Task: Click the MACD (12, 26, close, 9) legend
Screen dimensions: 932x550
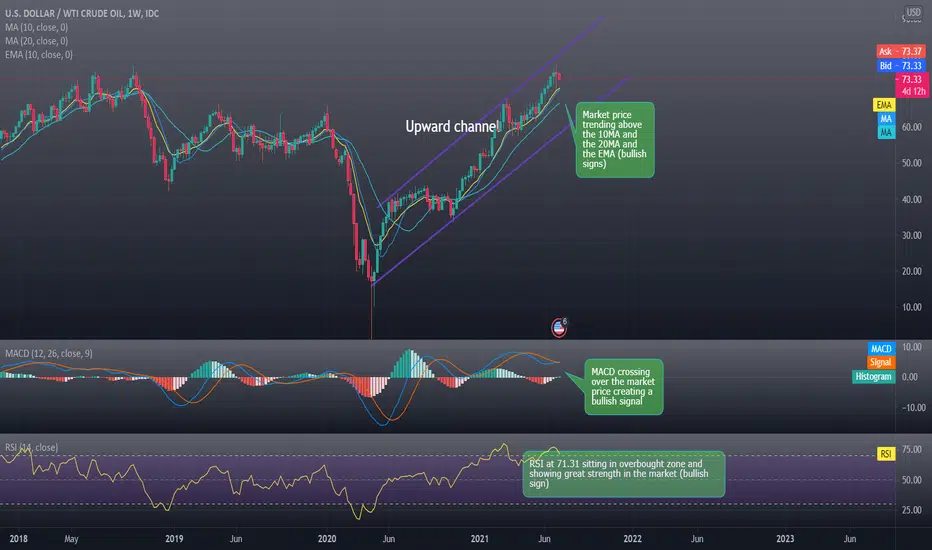Action: tap(49, 354)
